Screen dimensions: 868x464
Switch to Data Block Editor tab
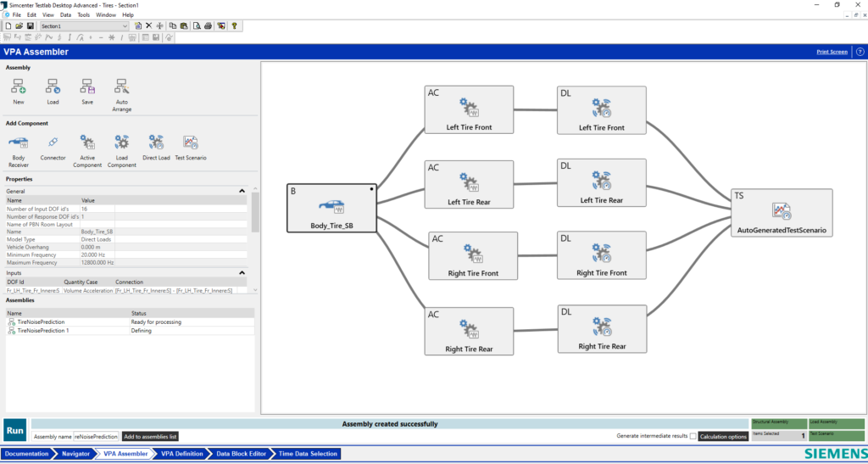pos(241,454)
